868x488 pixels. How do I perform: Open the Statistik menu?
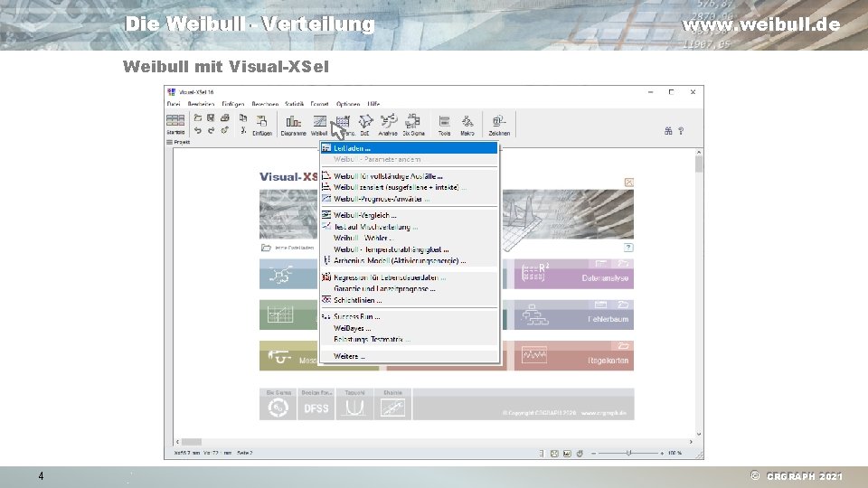point(294,103)
